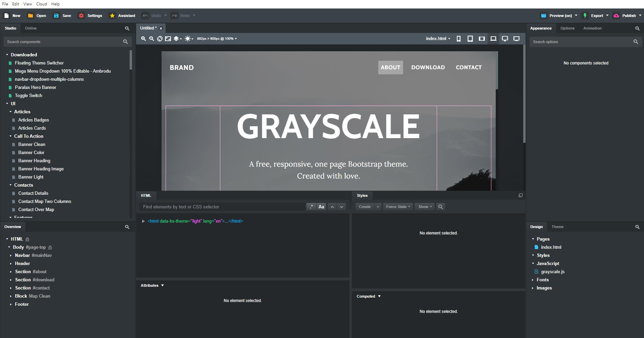The width and height of the screenshot is (644, 338).
Task: Open the layers stack dropdown icon
Action: pyautogui.click(x=178, y=39)
